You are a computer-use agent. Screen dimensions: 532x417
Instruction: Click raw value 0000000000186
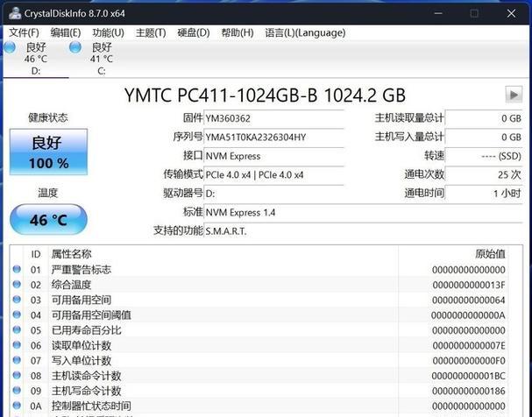pyautogui.click(x=469, y=391)
